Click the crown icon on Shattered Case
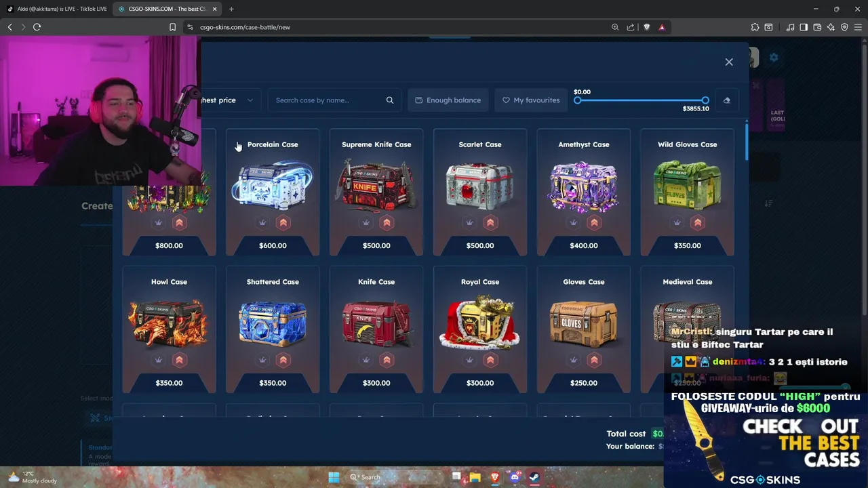 pos(262,360)
